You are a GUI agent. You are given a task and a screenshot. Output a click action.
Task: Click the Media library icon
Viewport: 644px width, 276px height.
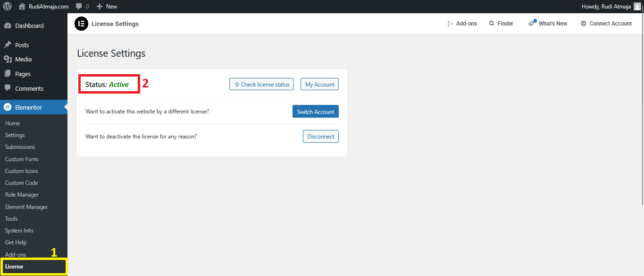8,59
